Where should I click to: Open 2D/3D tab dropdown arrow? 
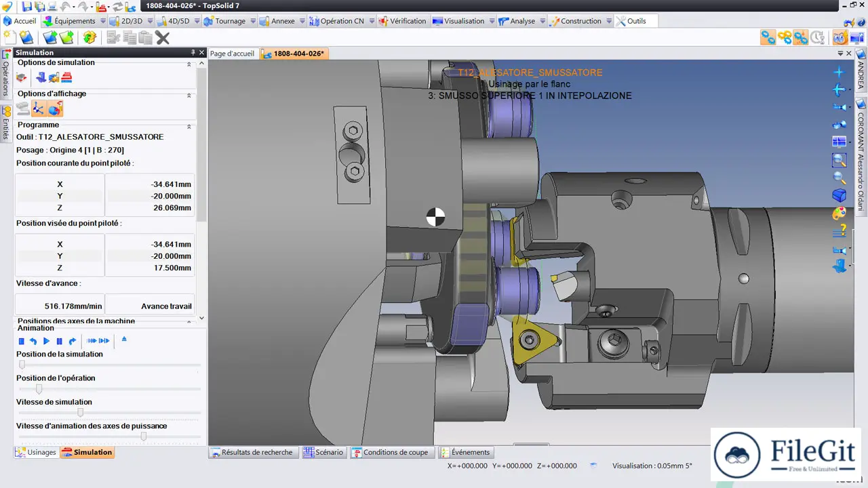[149, 21]
